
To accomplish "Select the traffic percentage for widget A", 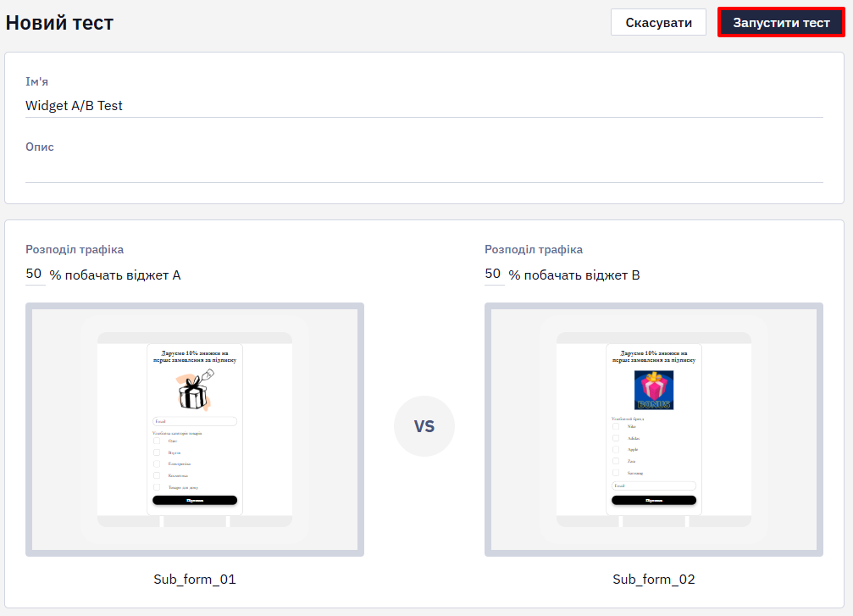I will pos(34,274).
